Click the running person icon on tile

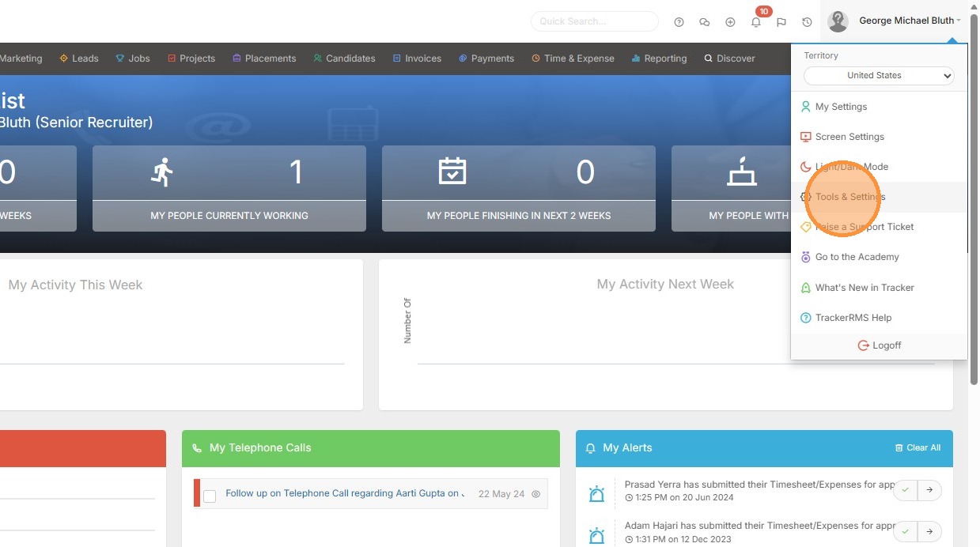click(x=162, y=172)
